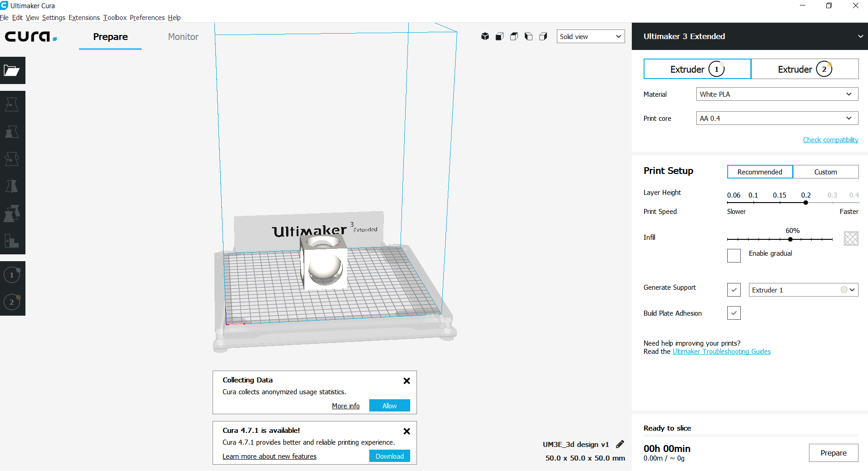Select the Support Blocker tool

12,241
